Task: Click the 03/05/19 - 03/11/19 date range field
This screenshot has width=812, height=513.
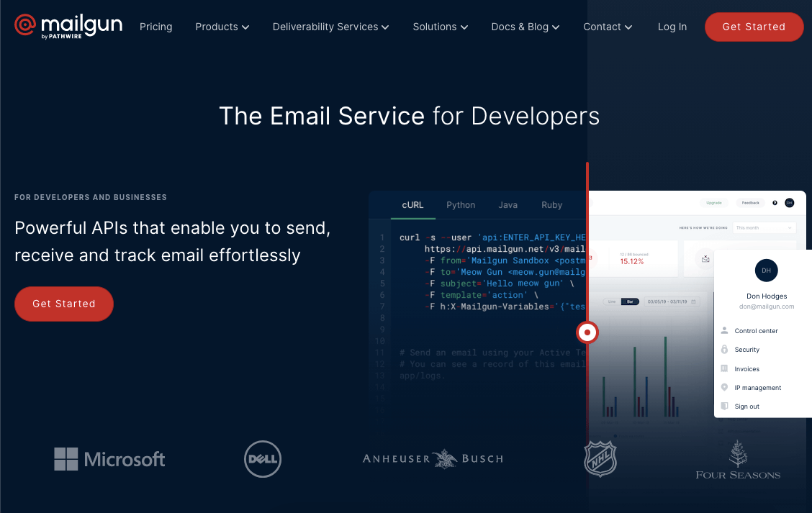Action: tap(667, 301)
